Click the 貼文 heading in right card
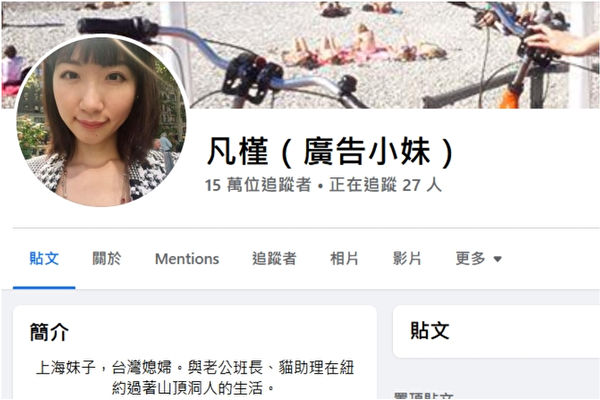The height and width of the screenshot is (400, 600). 429,330
